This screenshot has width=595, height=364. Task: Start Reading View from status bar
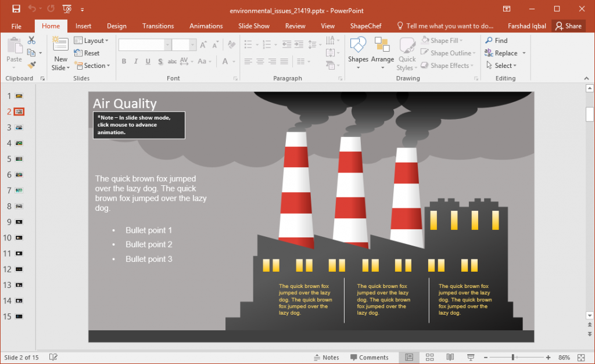pos(450,357)
